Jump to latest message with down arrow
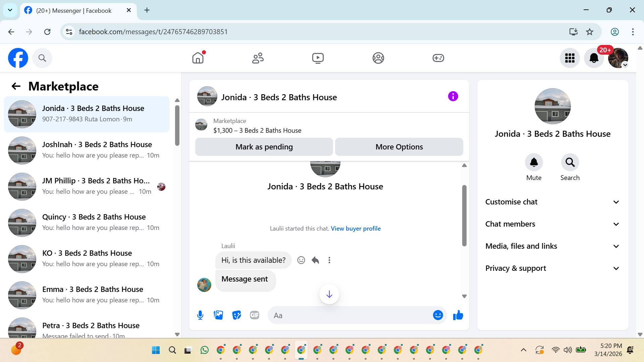 [x=329, y=294]
